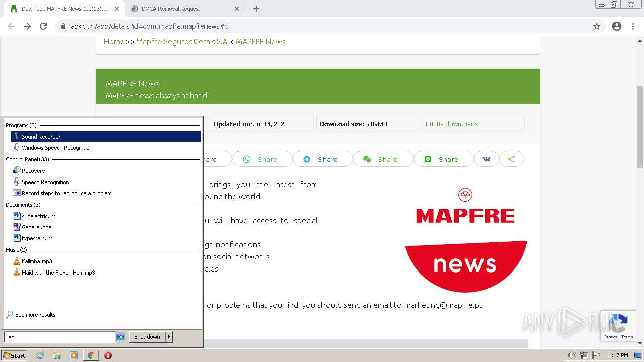Click reCAPTCHA Terms link
This screenshot has height=362, width=644.
tap(627, 337)
